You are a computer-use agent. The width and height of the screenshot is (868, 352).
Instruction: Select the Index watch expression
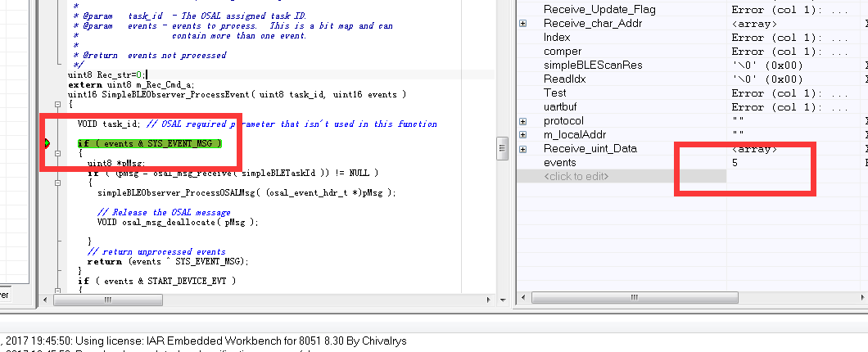tap(557, 37)
